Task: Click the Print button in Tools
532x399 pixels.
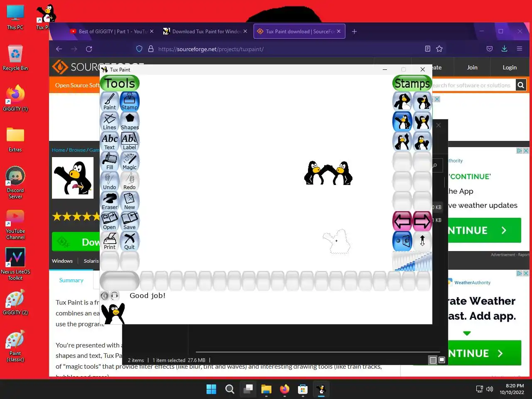Action: click(110, 241)
